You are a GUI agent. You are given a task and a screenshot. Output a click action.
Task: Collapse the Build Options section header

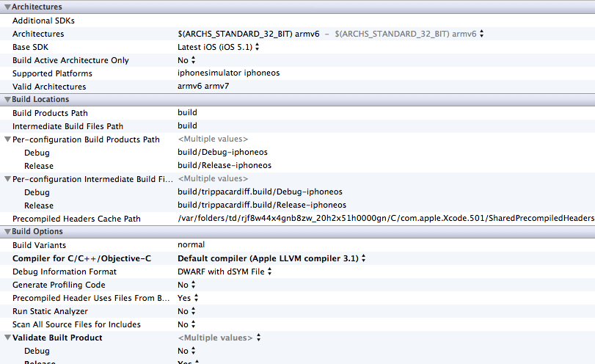(7, 232)
